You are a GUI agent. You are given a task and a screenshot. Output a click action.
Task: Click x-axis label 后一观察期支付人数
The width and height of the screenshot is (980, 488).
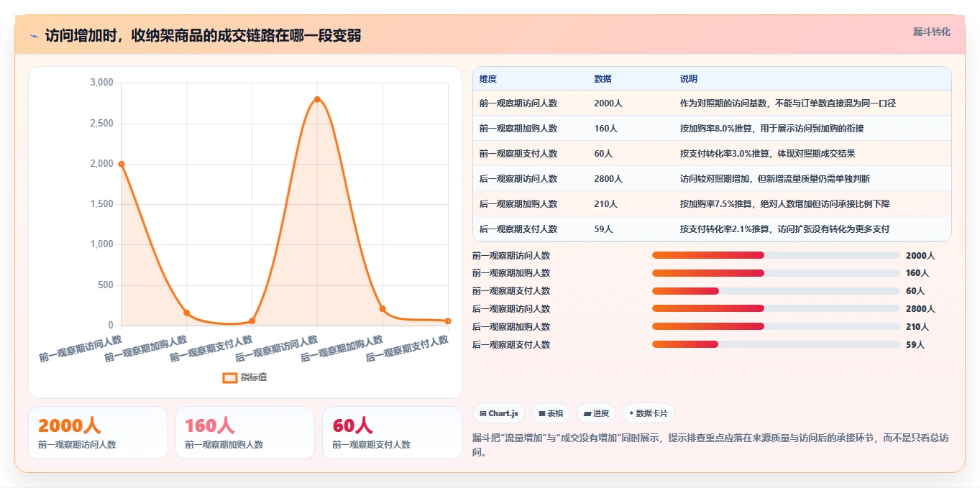point(408,349)
